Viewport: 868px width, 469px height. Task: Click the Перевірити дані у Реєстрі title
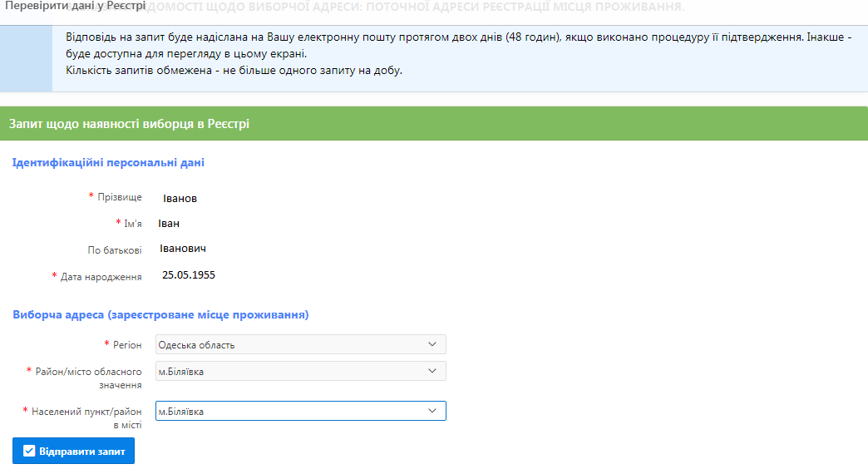coord(76,6)
